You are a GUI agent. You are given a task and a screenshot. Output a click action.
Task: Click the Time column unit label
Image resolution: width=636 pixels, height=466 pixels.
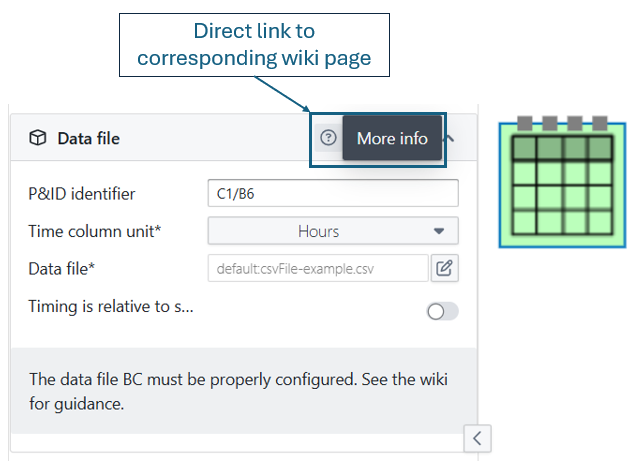[95, 231]
